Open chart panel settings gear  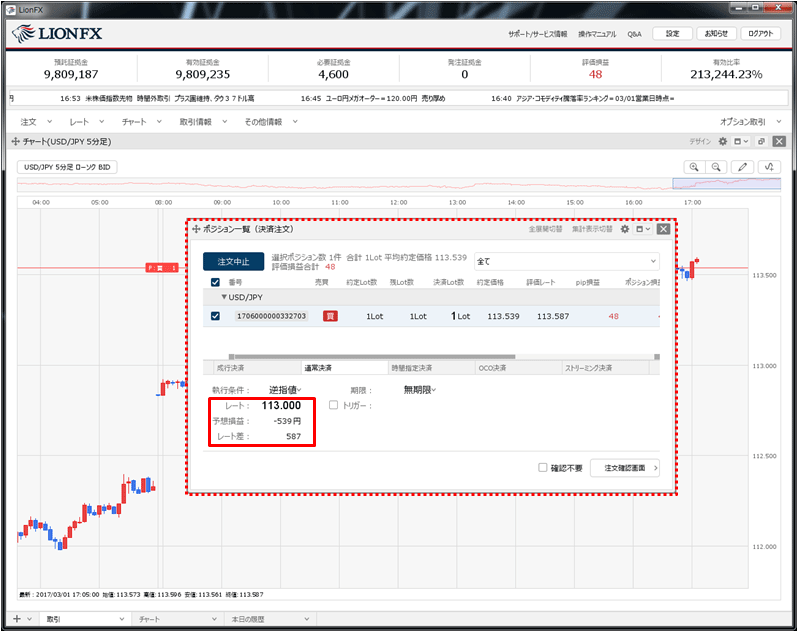[x=723, y=141]
